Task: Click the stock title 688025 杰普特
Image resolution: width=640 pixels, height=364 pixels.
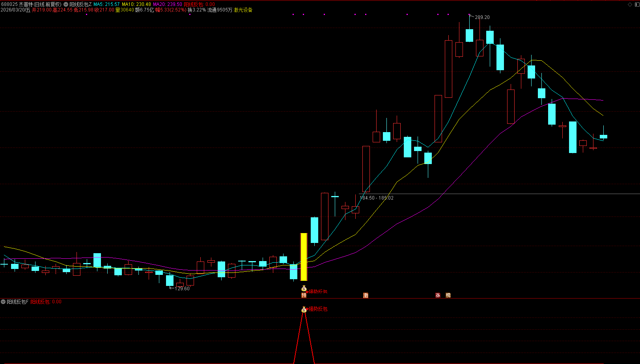Action: point(17,4)
